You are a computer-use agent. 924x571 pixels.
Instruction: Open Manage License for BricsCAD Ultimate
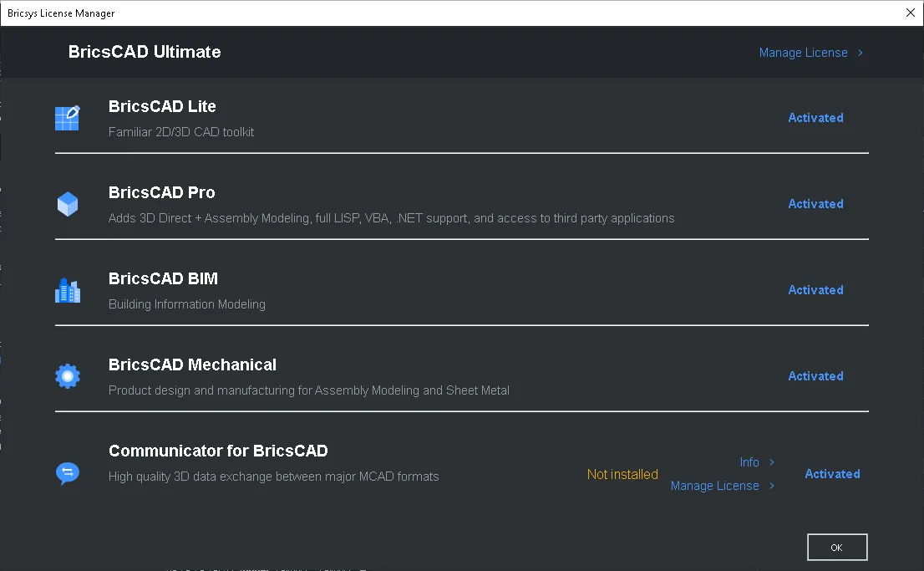click(803, 53)
